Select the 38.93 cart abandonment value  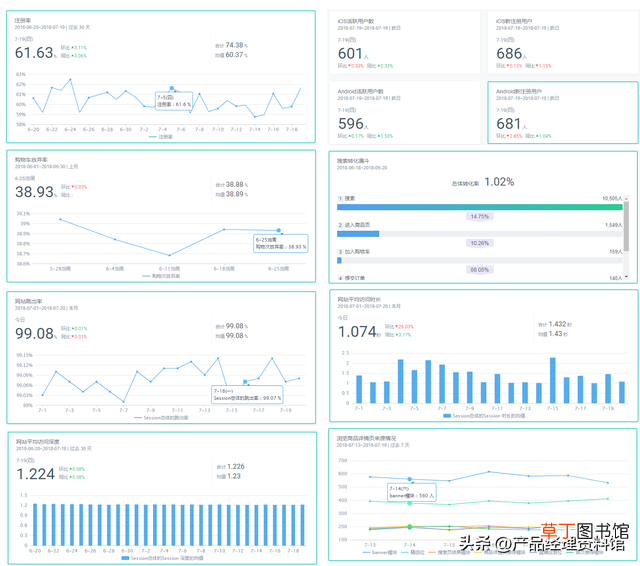[34, 192]
